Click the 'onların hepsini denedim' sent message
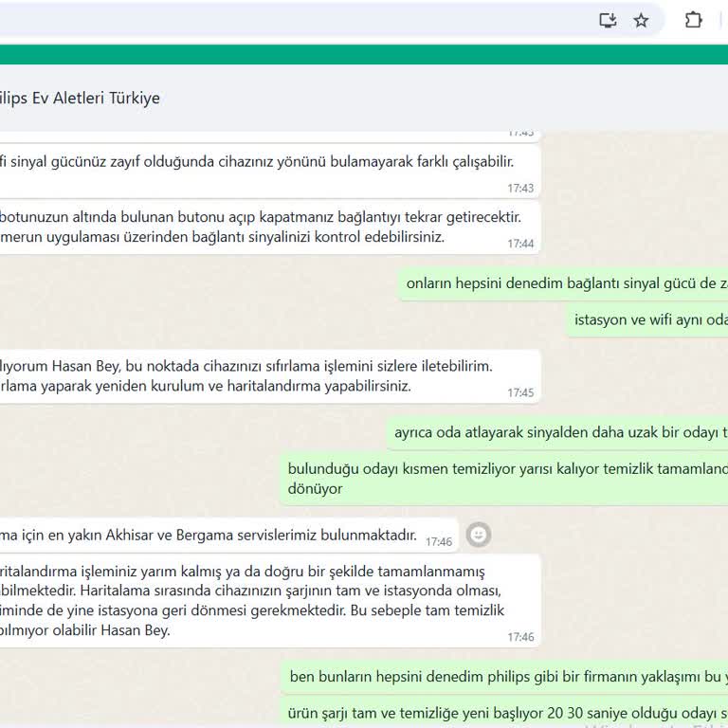Viewport: 728px width, 728px height. pyautogui.click(x=566, y=283)
